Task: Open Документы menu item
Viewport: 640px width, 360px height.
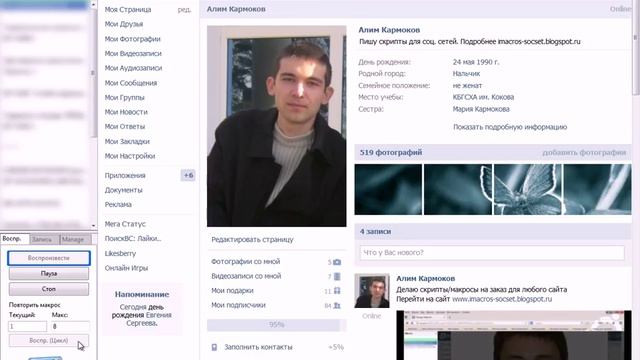Action: point(123,190)
